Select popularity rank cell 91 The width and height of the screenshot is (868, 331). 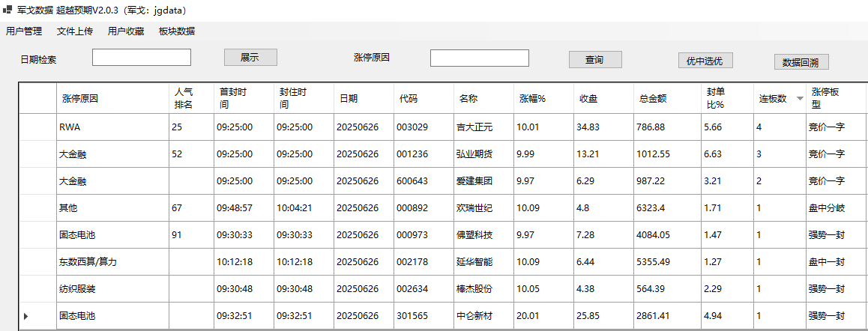[192, 234]
